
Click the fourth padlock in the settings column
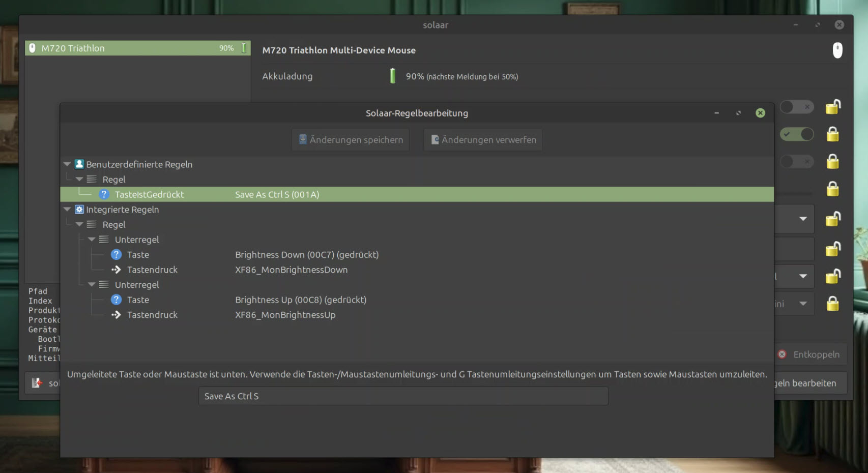tap(833, 189)
